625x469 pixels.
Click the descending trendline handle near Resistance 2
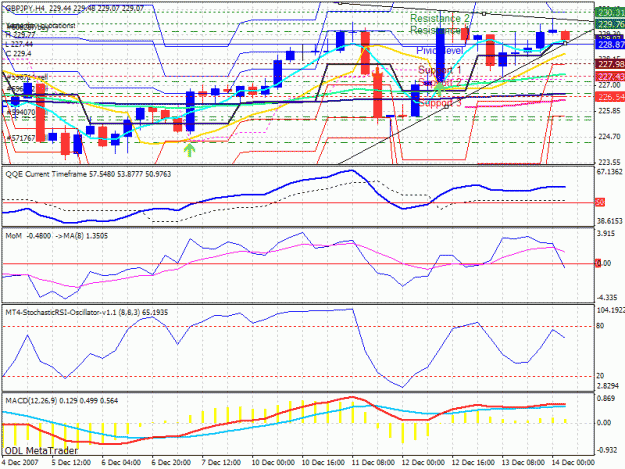click(x=483, y=14)
